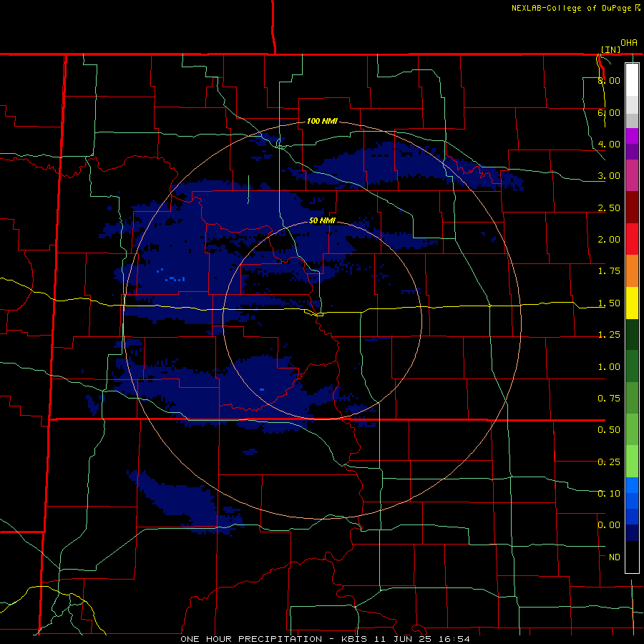Click the magenta-pink swatch in the color scale
This screenshot has width=644, height=644.
point(632,175)
